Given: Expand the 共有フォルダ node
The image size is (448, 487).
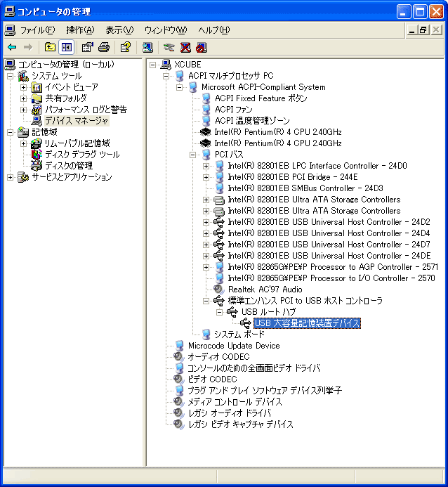Looking at the screenshot, I should (24, 98).
